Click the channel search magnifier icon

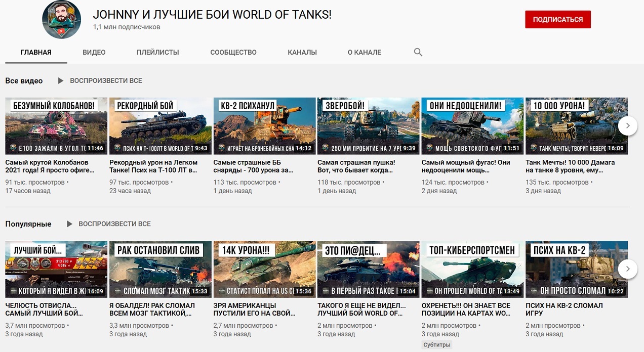click(418, 52)
